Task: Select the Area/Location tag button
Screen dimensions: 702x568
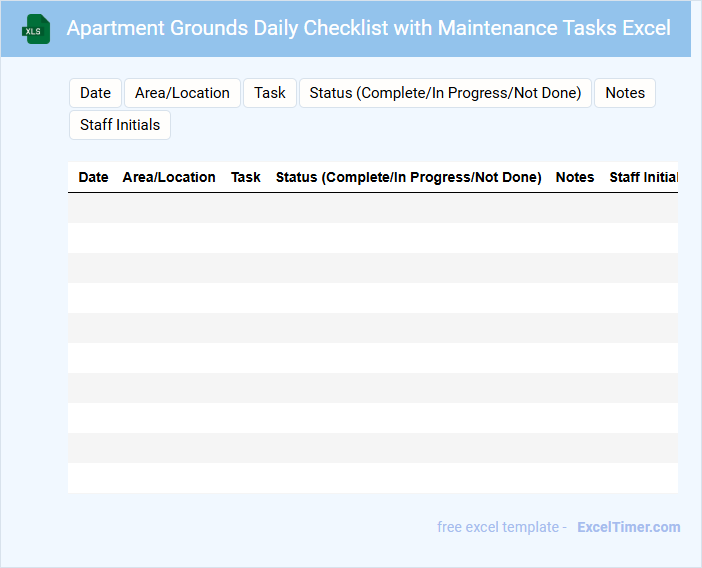Action: 182,93
